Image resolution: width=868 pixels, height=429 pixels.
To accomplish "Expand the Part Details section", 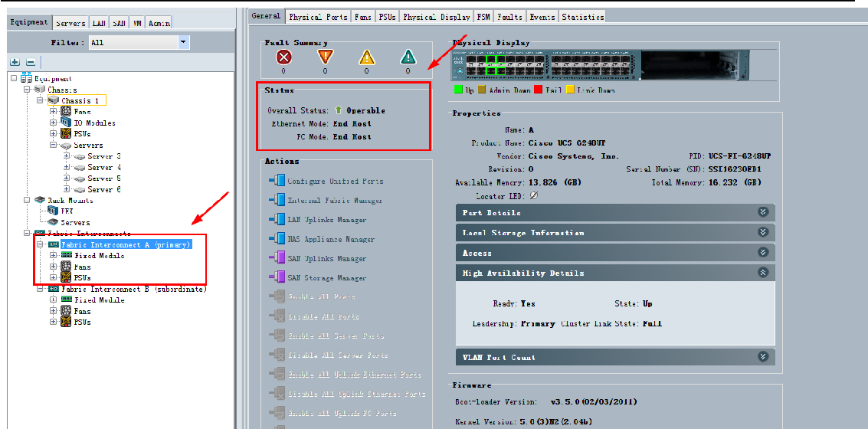I will click(763, 212).
